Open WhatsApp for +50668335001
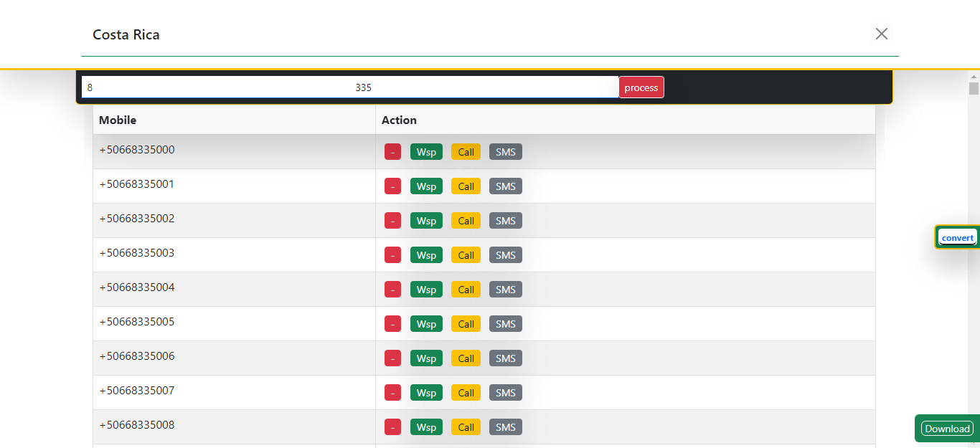Screen dimensions: 980x448 tap(426, 186)
